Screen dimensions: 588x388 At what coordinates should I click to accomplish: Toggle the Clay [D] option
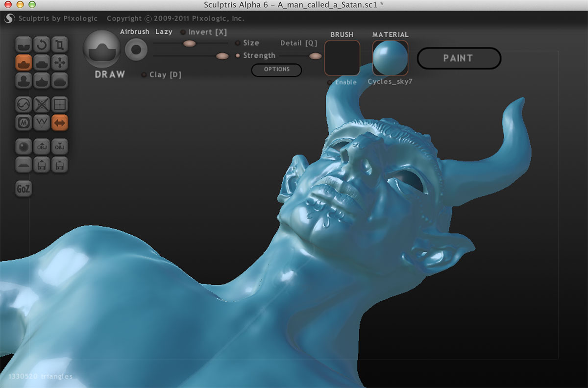(144, 75)
